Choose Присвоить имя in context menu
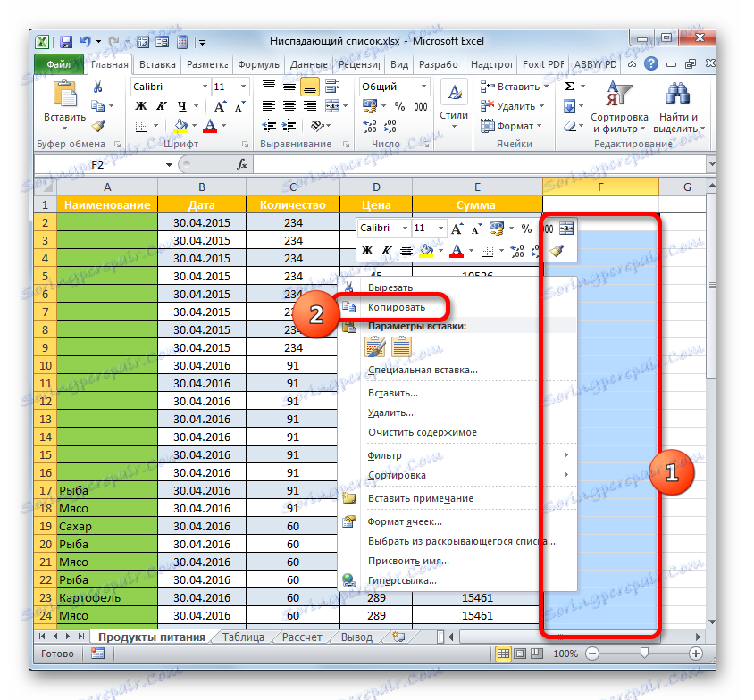The width and height of the screenshot is (754, 700). (x=409, y=561)
